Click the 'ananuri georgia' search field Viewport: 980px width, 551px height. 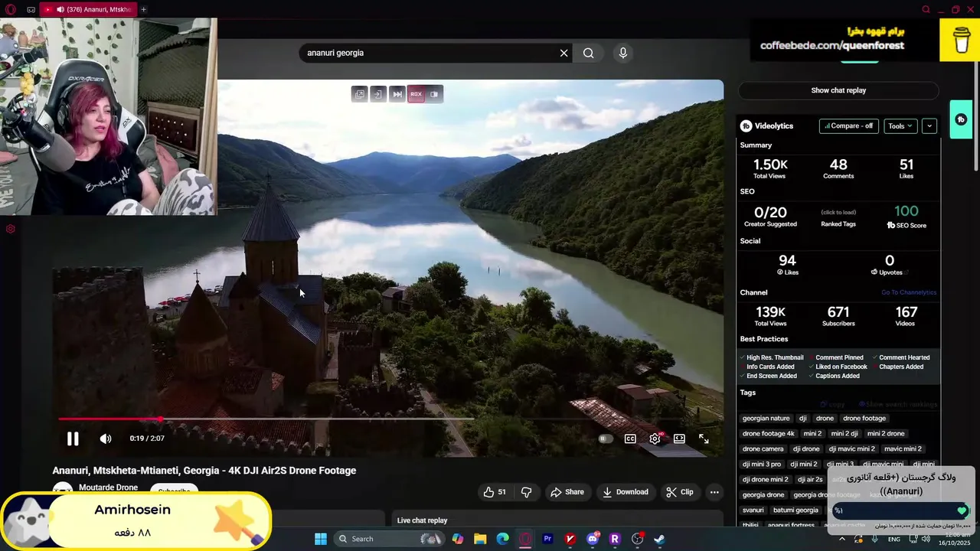(429, 53)
